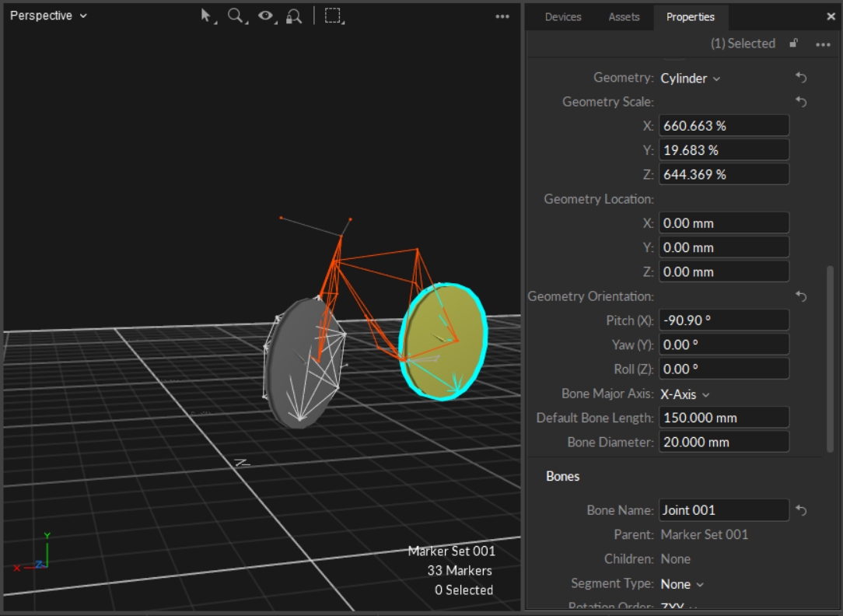Switch to the Devices tab

point(562,16)
